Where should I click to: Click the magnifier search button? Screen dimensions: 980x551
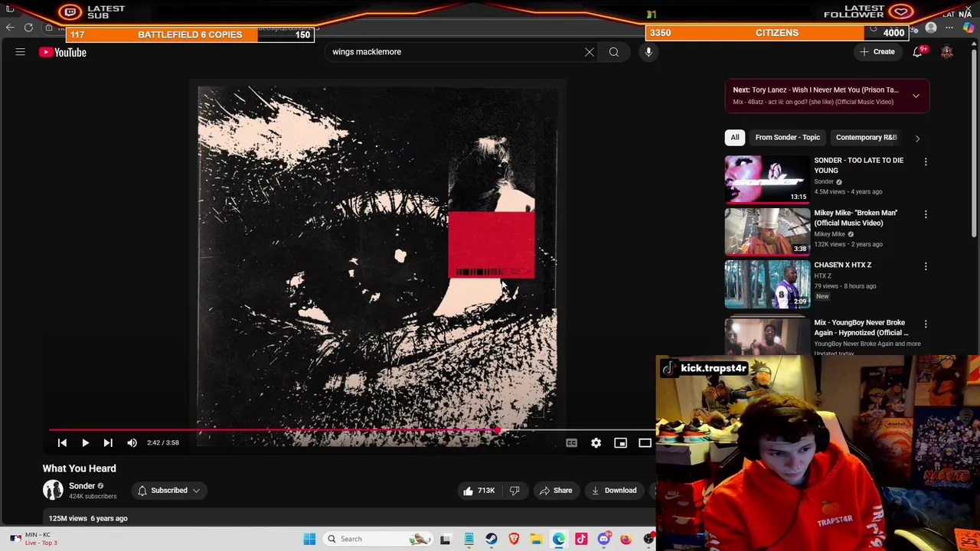[x=613, y=52]
